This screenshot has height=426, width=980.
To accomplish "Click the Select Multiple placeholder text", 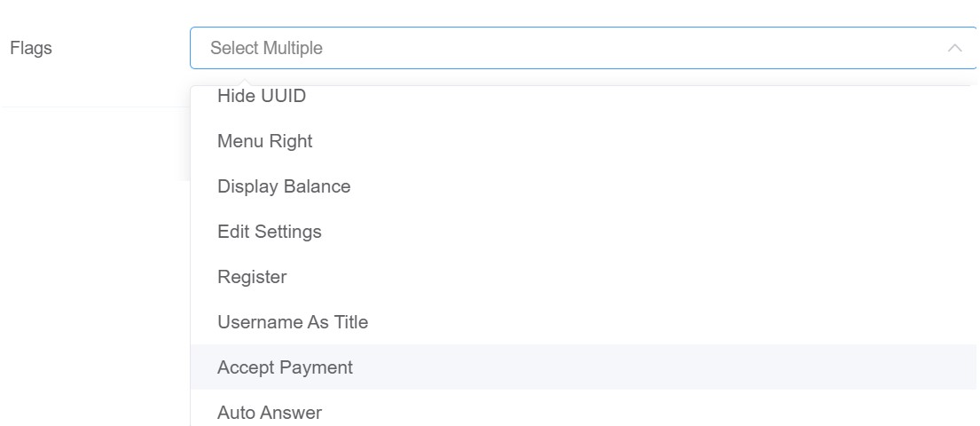I will click(x=266, y=48).
